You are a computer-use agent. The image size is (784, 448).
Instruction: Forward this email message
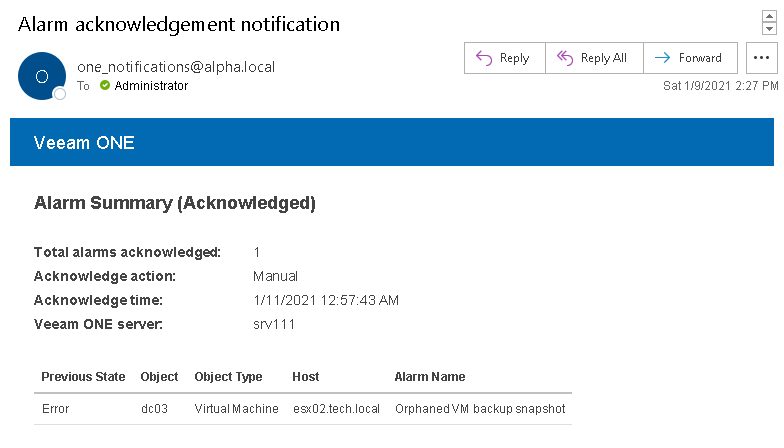pos(690,58)
